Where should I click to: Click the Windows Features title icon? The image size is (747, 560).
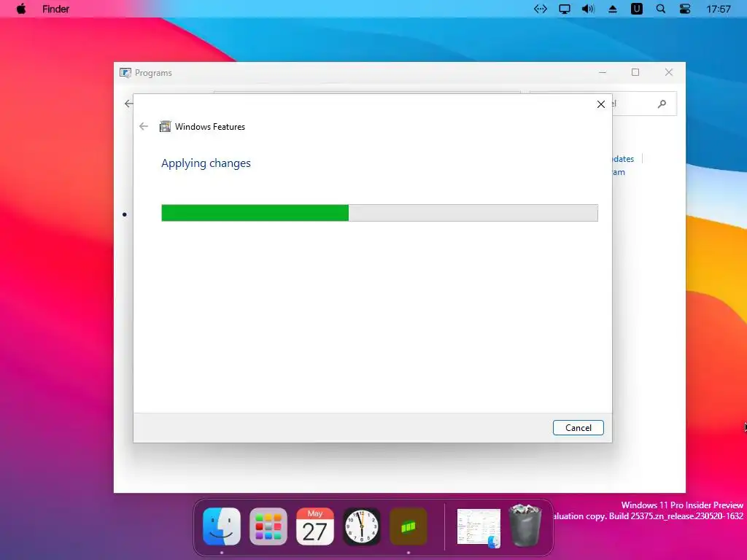[x=165, y=126]
